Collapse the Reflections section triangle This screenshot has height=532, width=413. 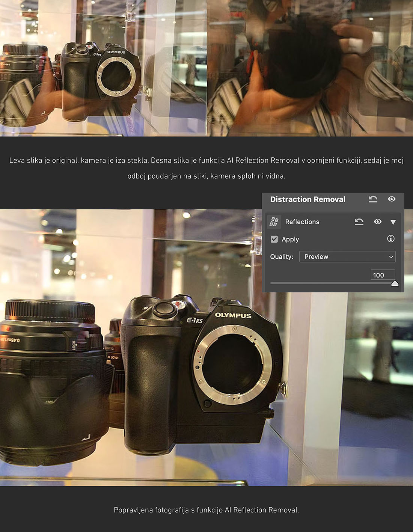tap(393, 222)
